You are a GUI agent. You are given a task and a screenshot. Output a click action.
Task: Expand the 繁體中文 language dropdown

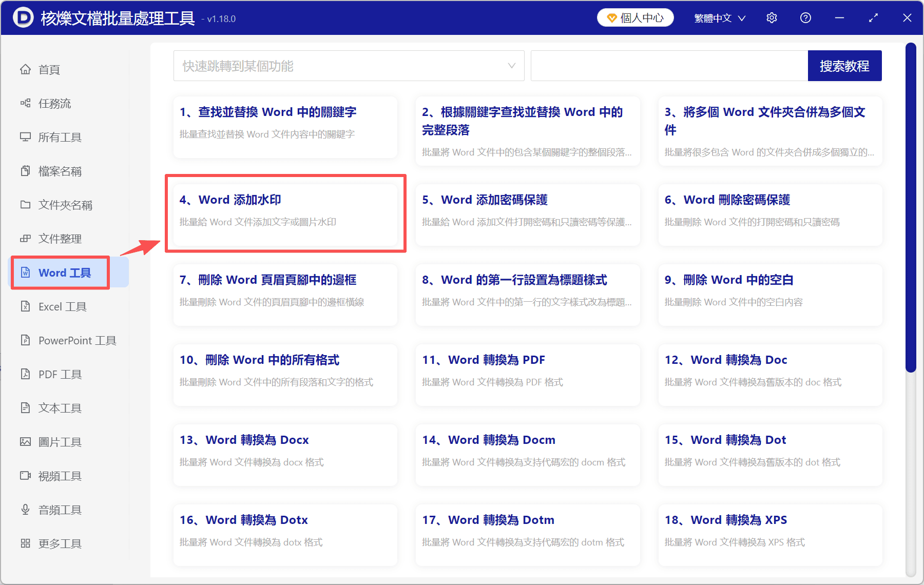[718, 17]
